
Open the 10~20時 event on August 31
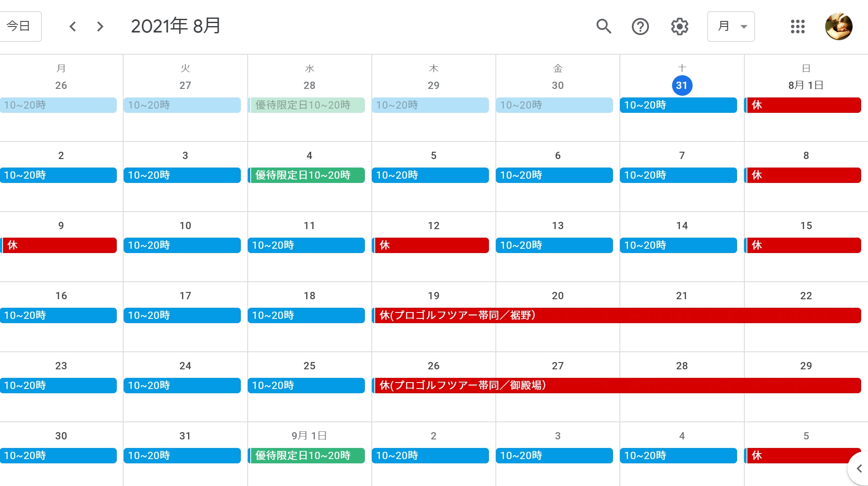tap(182, 456)
